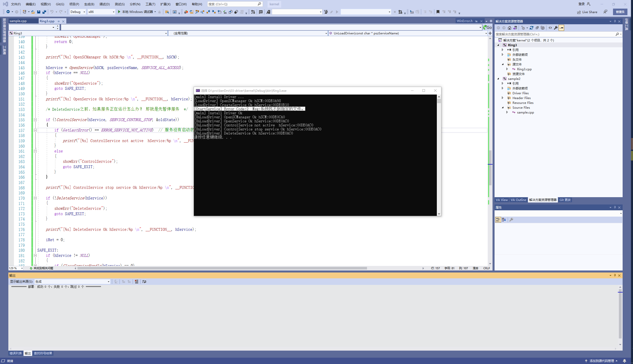Click the Live Share button
The height and width of the screenshot is (364, 633).
pos(587,12)
